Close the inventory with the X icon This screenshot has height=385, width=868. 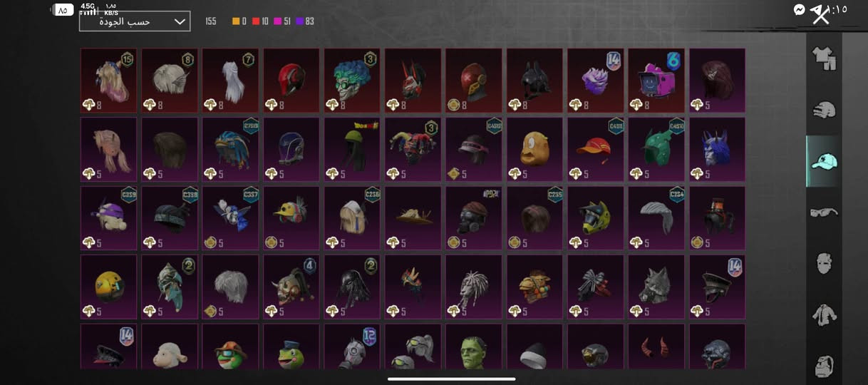[x=820, y=15]
